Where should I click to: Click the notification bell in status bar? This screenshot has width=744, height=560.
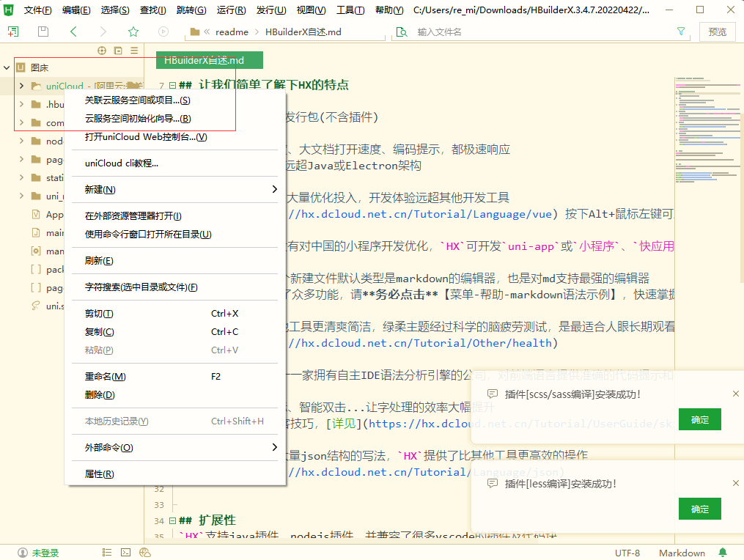pos(723,553)
